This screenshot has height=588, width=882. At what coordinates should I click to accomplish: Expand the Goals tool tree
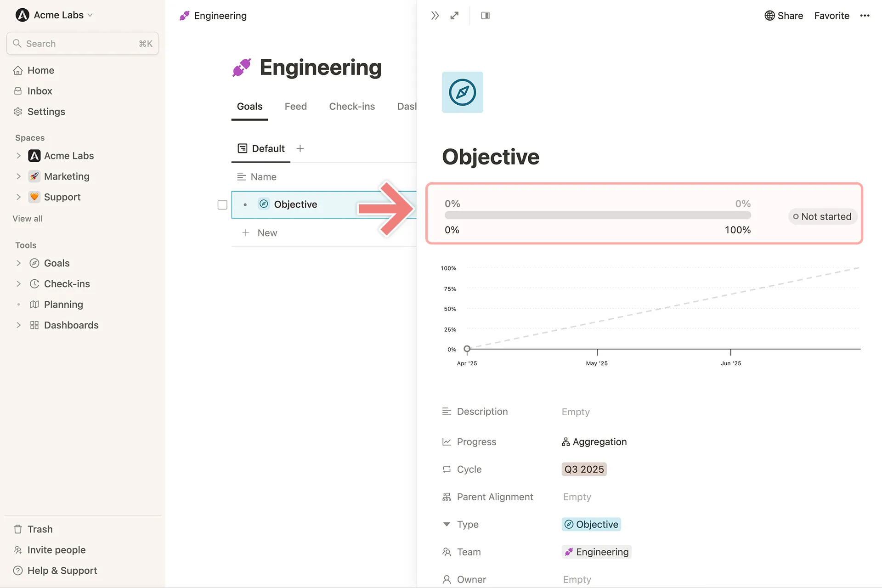click(x=18, y=263)
